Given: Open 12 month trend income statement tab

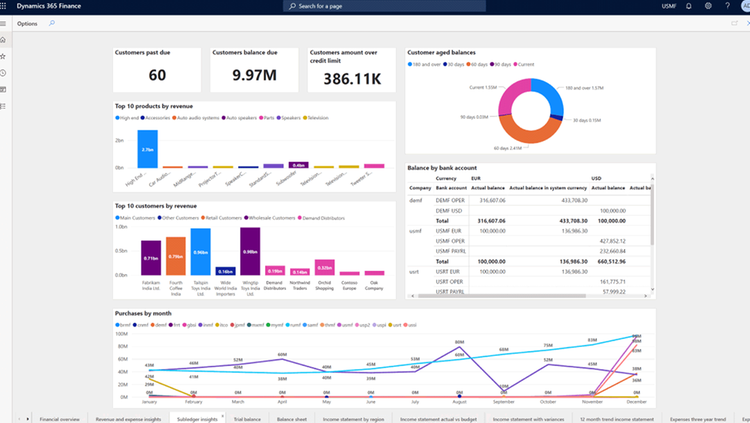Looking at the screenshot, I should 617,419.
